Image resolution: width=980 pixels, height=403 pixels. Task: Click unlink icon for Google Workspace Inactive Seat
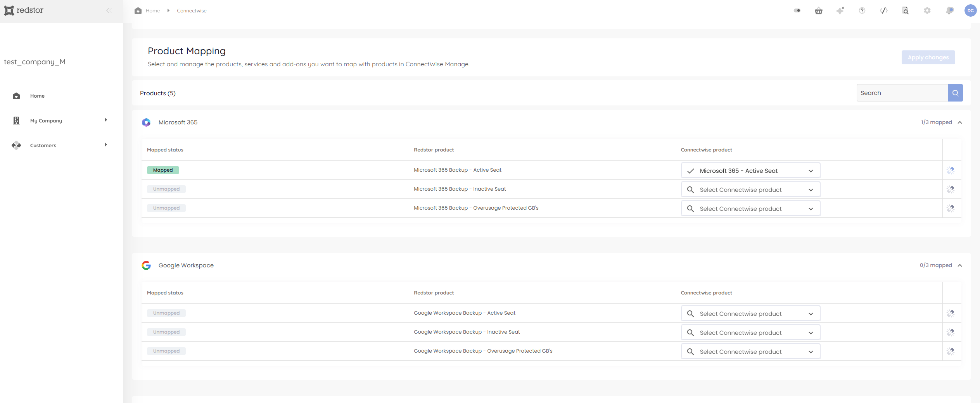(x=951, y=332)
